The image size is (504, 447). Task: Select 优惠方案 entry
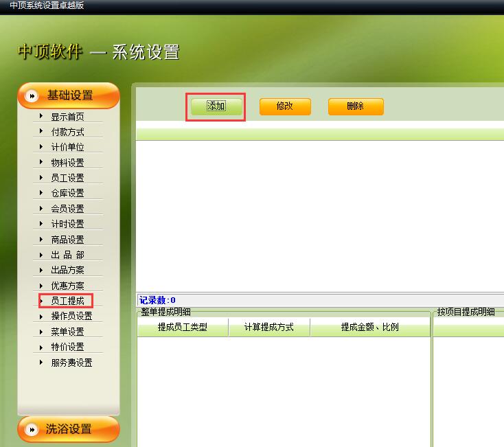(67, 286)
